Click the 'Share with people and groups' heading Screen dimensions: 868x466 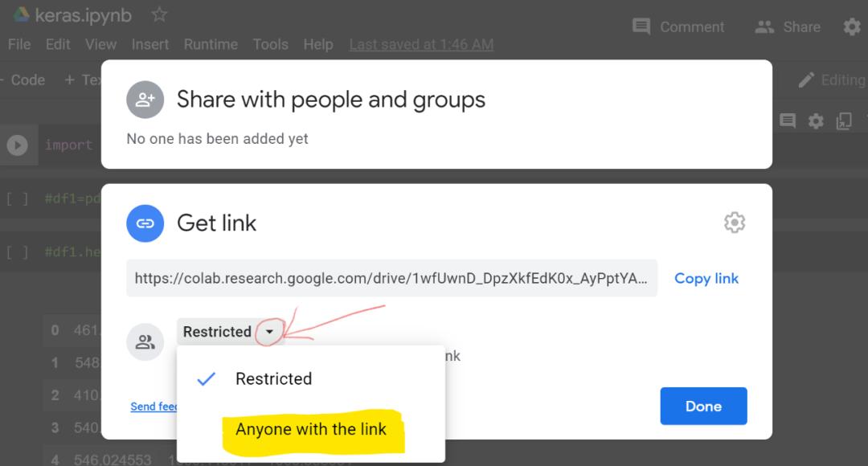[331, 100]
